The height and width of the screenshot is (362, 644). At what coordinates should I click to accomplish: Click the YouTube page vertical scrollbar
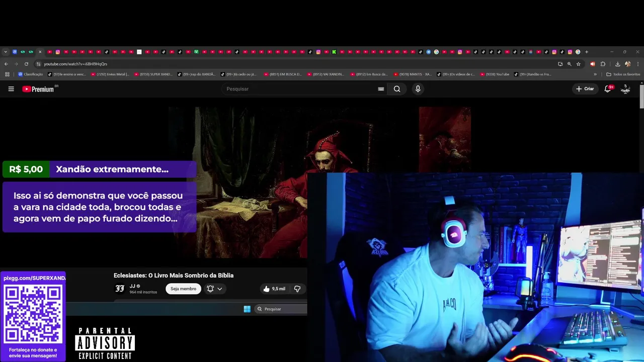(x=641, y=96)
